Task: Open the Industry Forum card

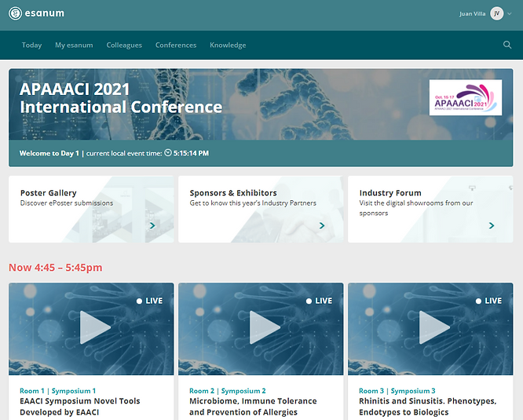Action: (x=430, y=209)
